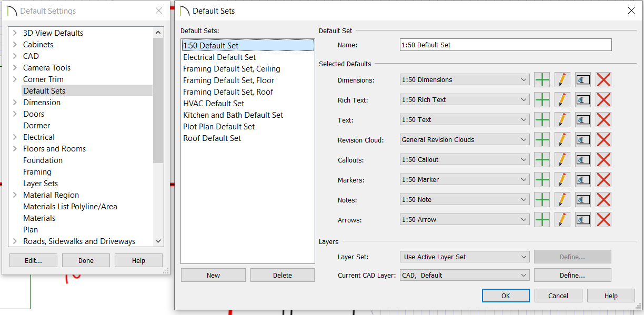Click the rename icon for Text defaults
644x315 pixels.
pos(583,120)
